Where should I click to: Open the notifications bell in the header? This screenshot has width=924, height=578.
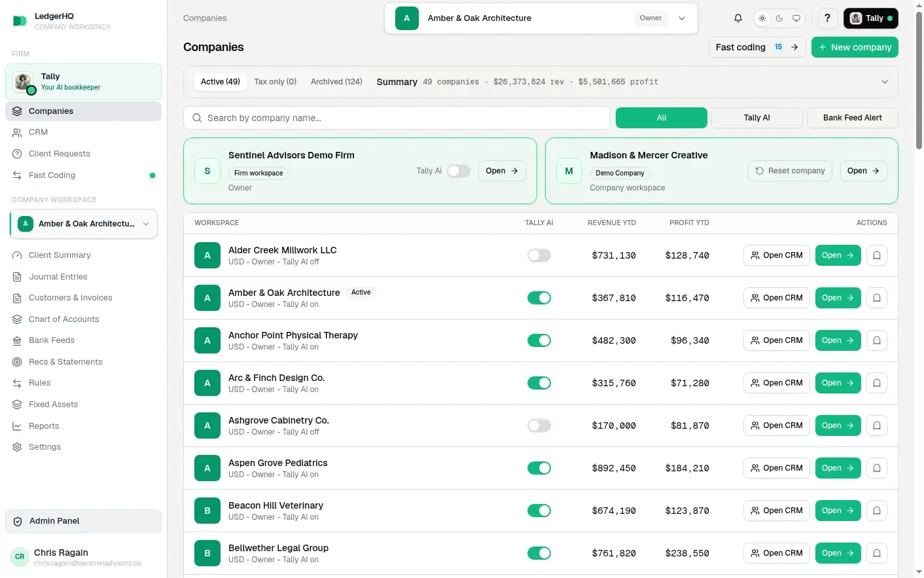pyautogui.click(x=738, y=18)
